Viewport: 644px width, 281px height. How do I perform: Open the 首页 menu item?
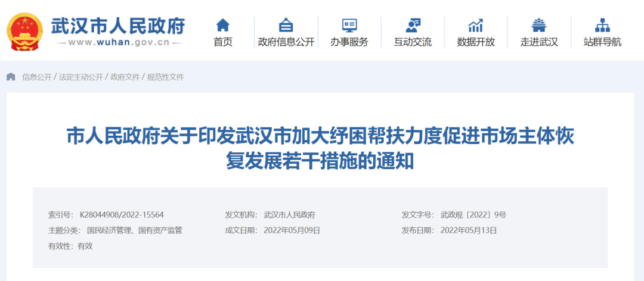tap(222, 42)
